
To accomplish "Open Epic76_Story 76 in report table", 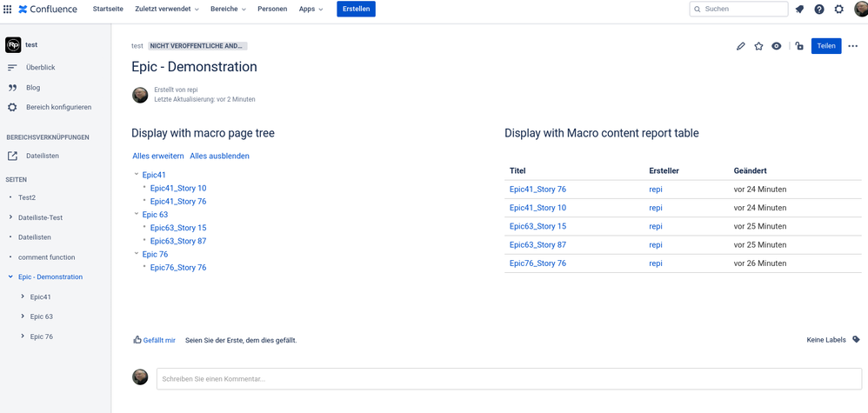I will (x=538, y=263).
